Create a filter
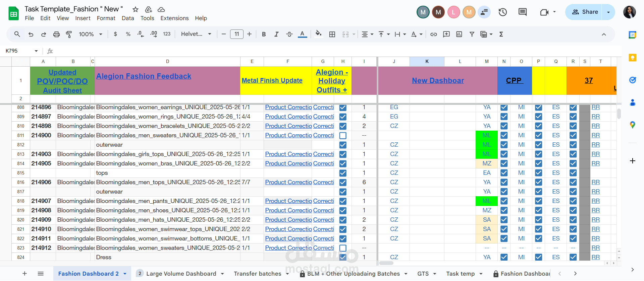644x281 pixels. [472, 34]
